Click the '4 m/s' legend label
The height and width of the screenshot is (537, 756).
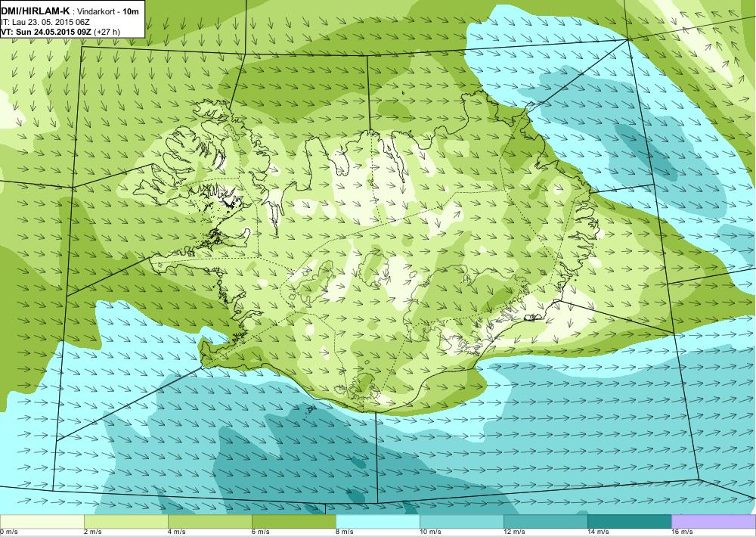tap(177, 532)
